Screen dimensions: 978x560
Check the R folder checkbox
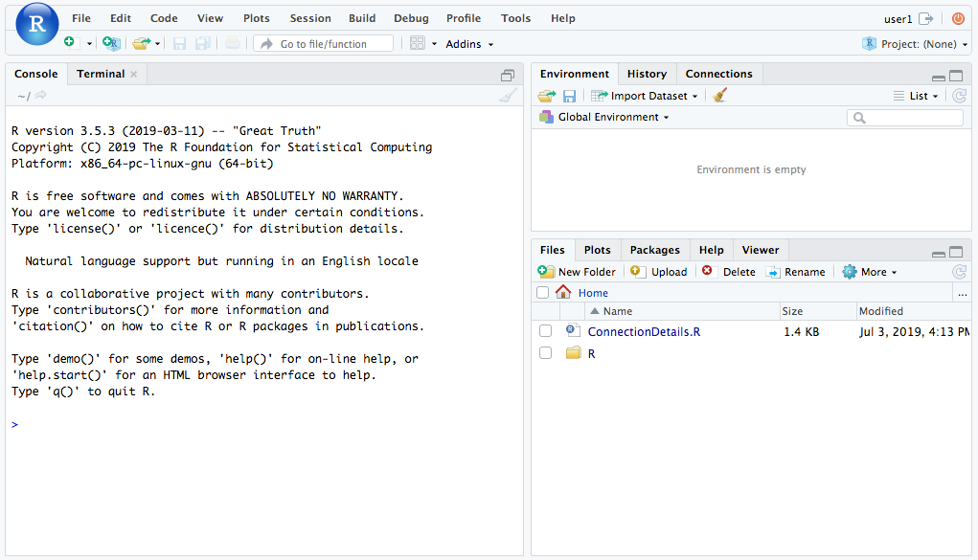point(545,353)
